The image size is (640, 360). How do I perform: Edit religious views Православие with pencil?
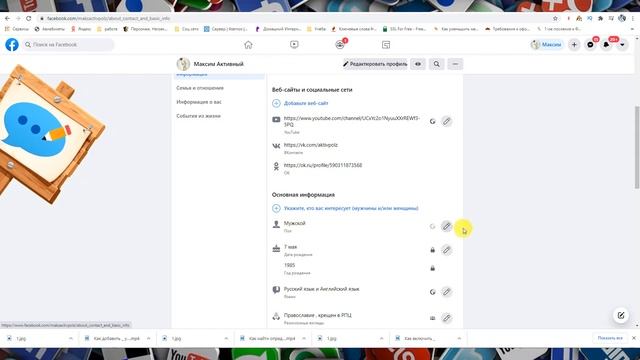pyautogui.click(x=447, y=318)
